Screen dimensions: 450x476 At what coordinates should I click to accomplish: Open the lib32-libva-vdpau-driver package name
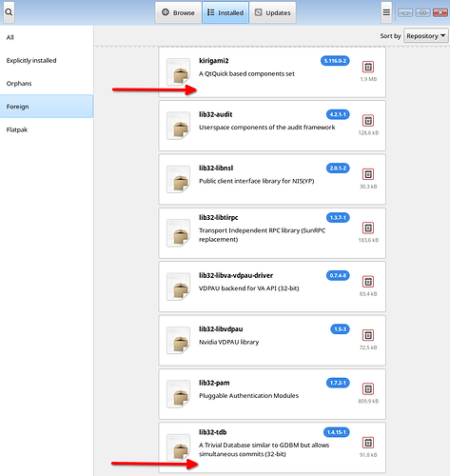click(x=236, y=275)
